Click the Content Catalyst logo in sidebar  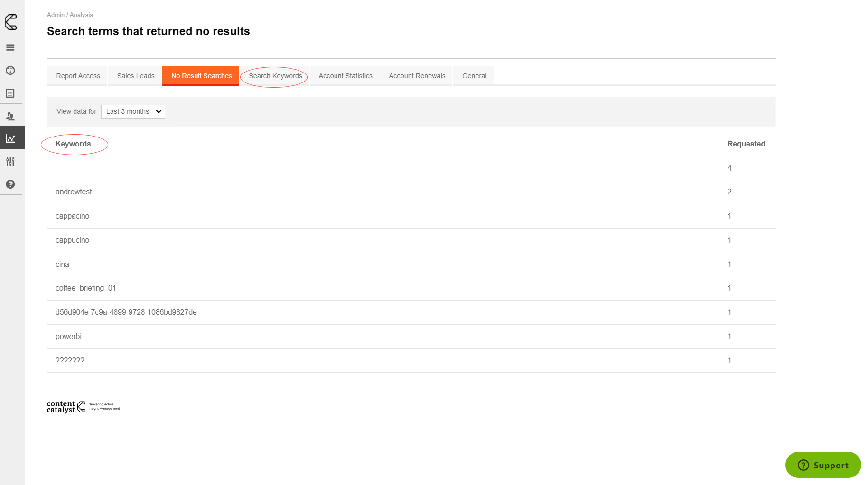pos(10,22)
